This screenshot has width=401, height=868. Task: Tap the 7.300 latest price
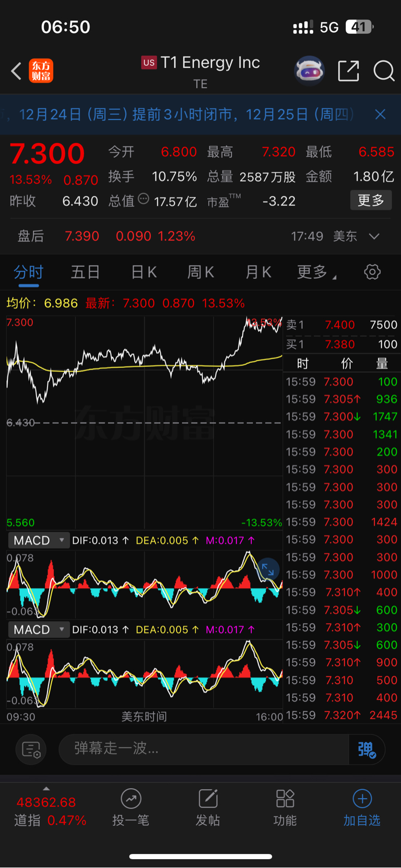click(47, 153)
